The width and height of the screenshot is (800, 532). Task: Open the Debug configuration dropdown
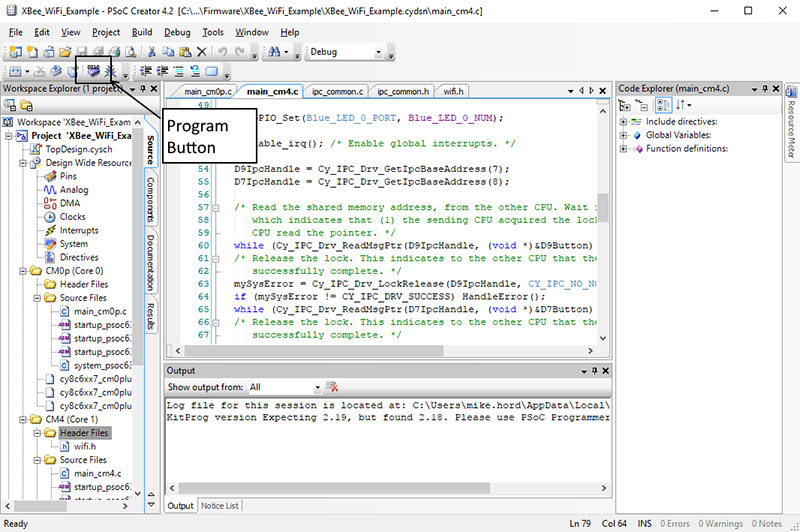(x=378, y=52)
